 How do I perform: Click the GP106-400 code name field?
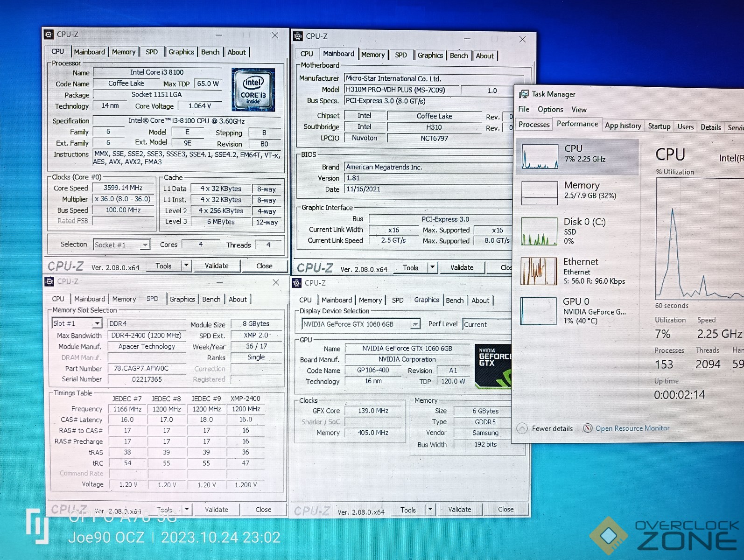click(x=372, y=370)
